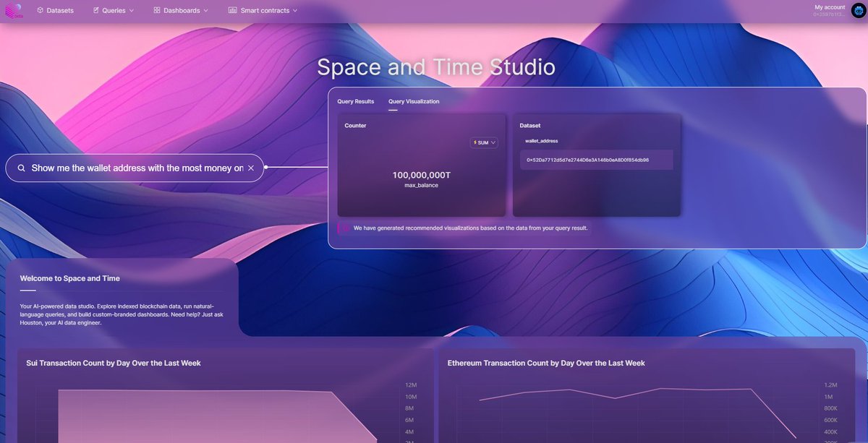Click the Ethereum chart line plot

(x=637, y=412)
